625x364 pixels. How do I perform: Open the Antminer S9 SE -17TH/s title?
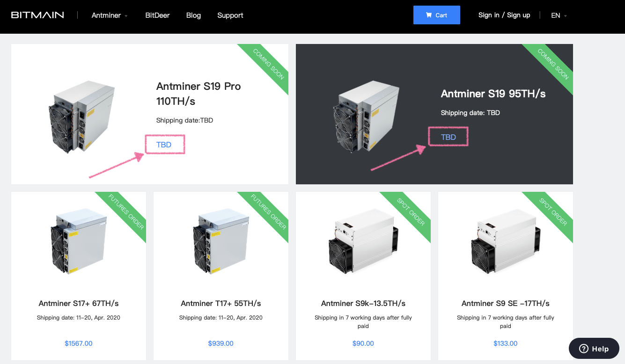coord(506,303)
